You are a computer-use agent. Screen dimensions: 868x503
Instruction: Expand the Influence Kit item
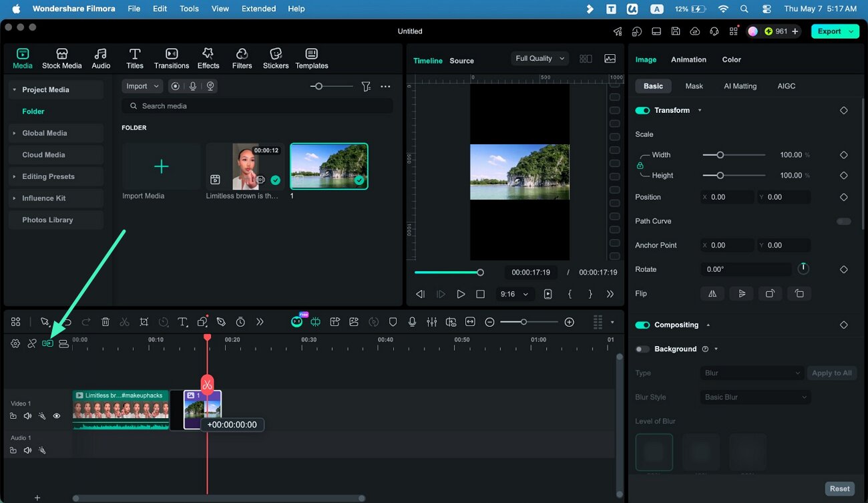pos(14,198)
